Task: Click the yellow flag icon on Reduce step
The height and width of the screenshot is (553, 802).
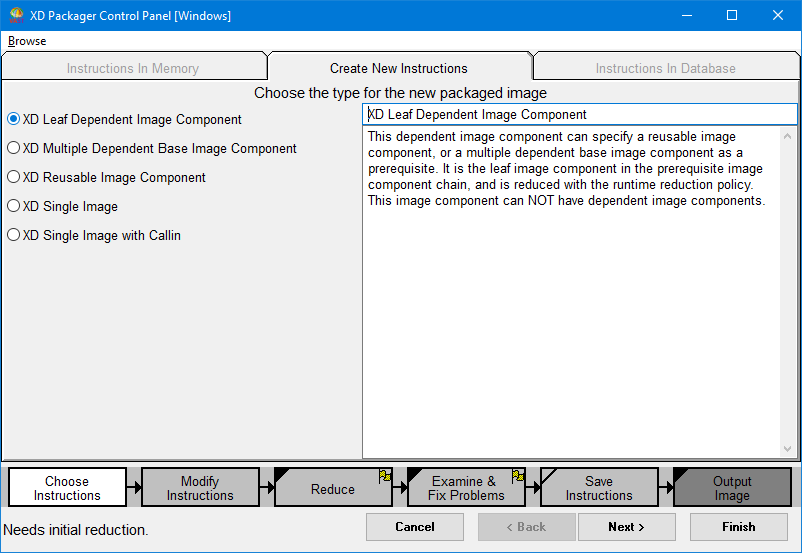Action: 385,476
